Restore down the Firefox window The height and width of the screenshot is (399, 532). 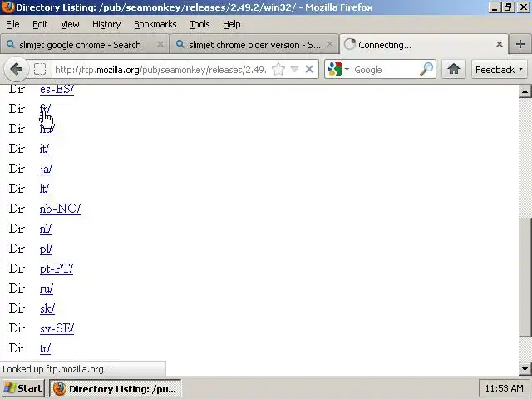coord(508,7)
